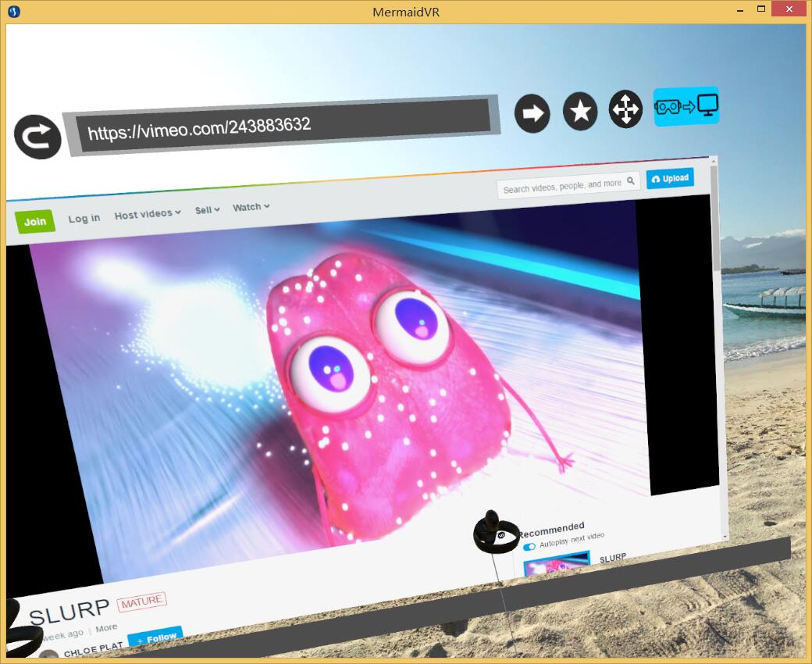Click the circular back arrow button
Image resolution: width=812 pixels, height=664 pixels.
point(37,137)
